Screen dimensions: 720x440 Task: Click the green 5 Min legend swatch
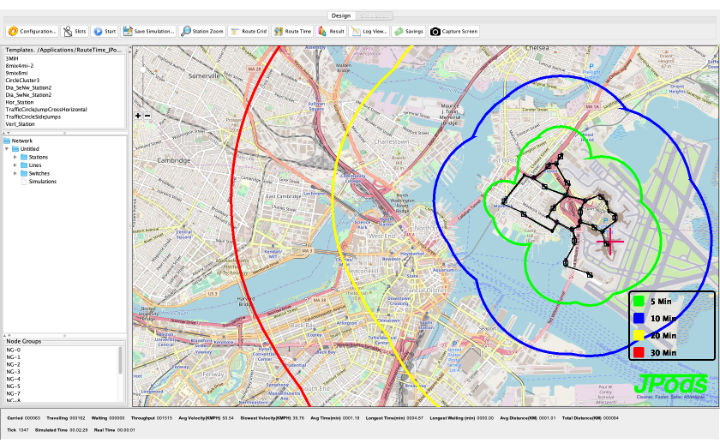(x=638, y=303)
